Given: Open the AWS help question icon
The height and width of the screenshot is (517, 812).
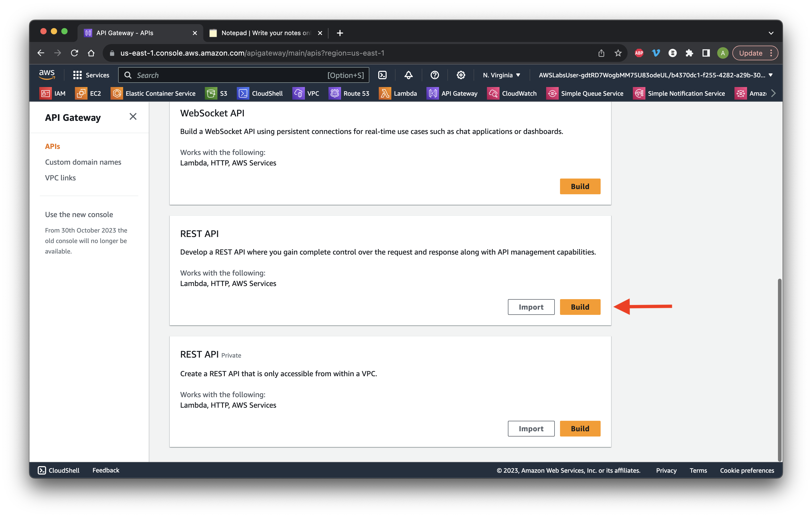Looking at the screenshot, I should 435,75.
